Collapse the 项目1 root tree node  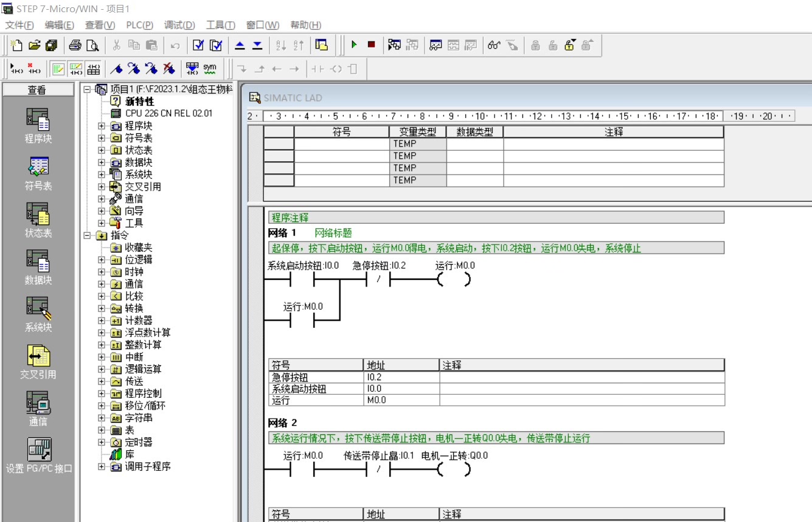tap(87, 89)
